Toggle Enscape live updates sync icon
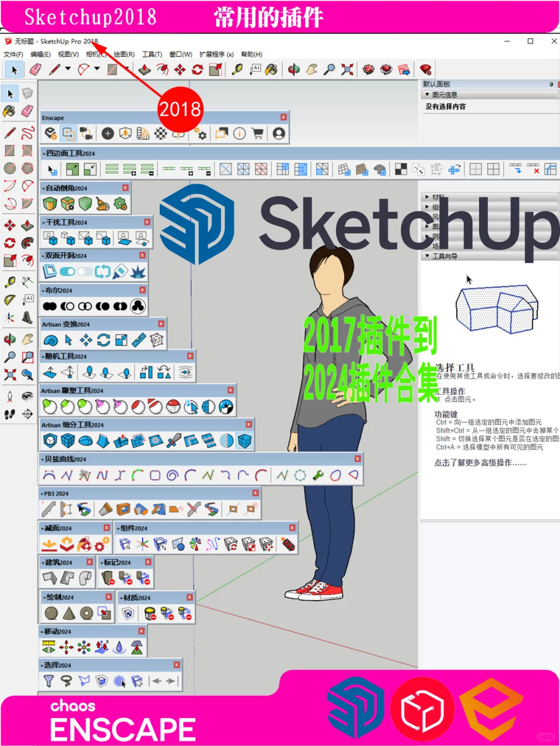The image size is (560, 746). click(67, 134)
